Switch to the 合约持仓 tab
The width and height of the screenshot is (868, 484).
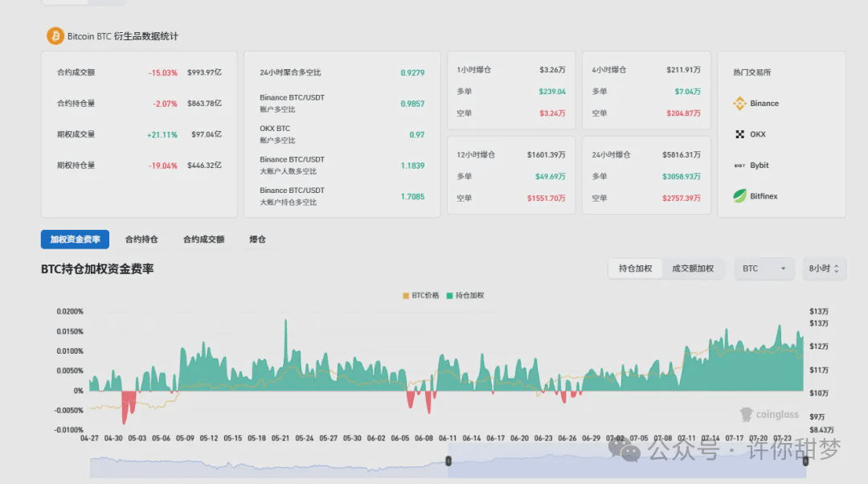pyautogui.click(x=141, y=240)
